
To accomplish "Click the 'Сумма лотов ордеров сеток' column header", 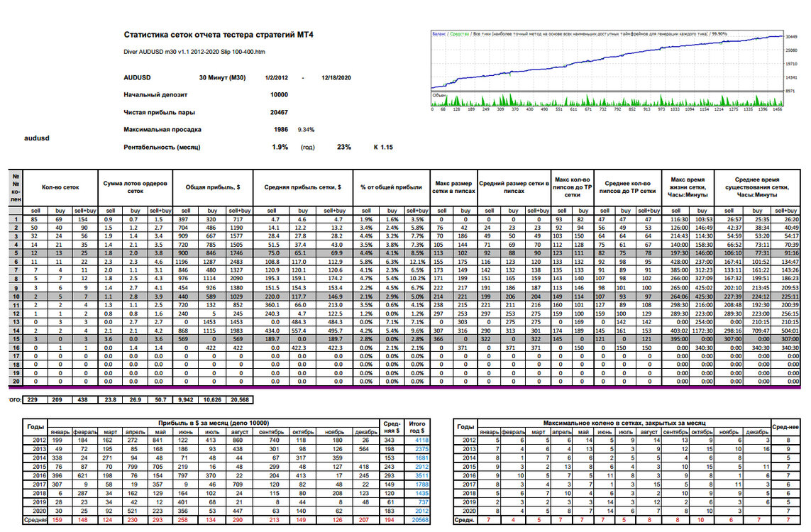I will 135,187.
